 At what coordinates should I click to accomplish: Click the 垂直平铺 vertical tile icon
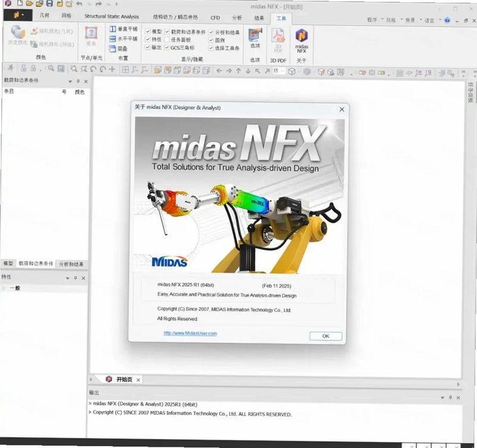point(113,29)
